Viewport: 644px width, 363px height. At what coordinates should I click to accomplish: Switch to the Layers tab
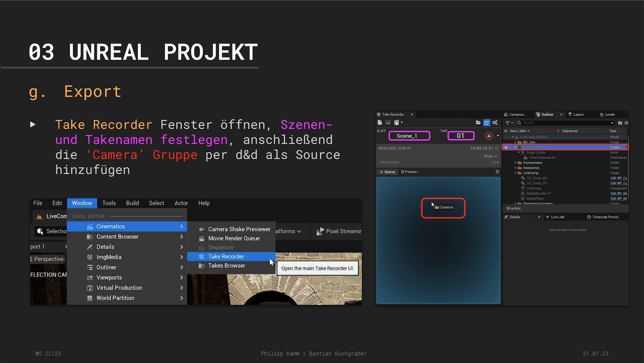click(576, 115)
